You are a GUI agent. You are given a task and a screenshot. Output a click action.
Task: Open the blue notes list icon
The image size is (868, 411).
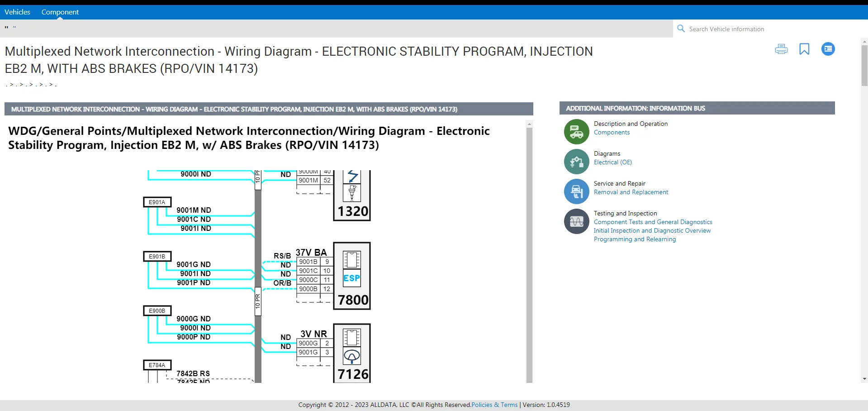(x=828, y=49)
